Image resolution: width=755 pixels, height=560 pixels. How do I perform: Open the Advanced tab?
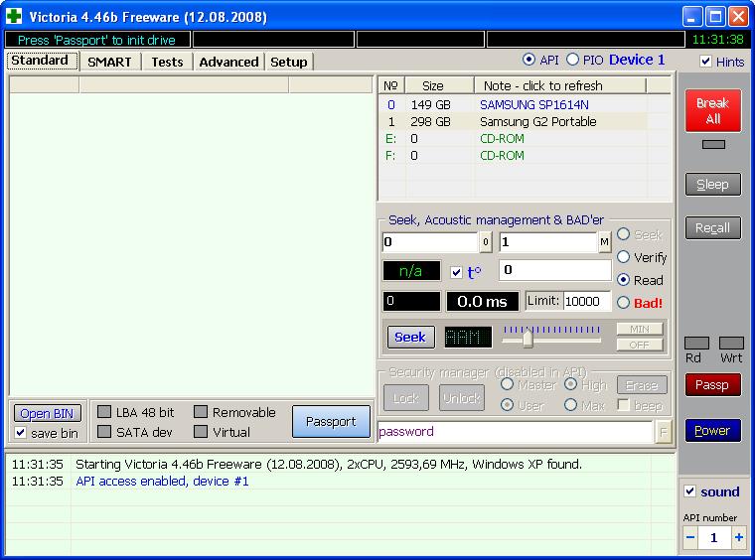(x=228, y=63)
